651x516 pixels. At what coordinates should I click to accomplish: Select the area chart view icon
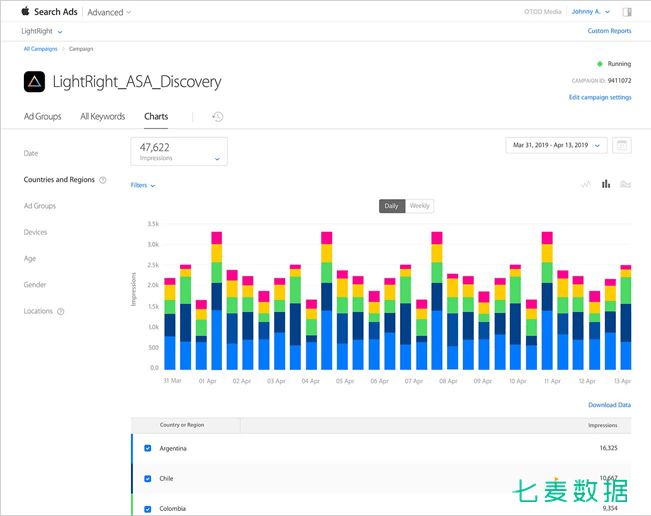point(625,184)
